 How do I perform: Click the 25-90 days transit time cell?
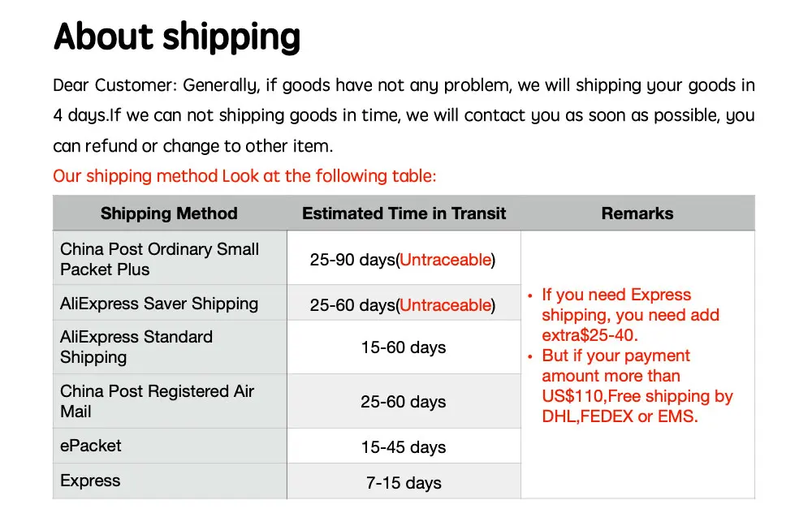pos(403,260)
